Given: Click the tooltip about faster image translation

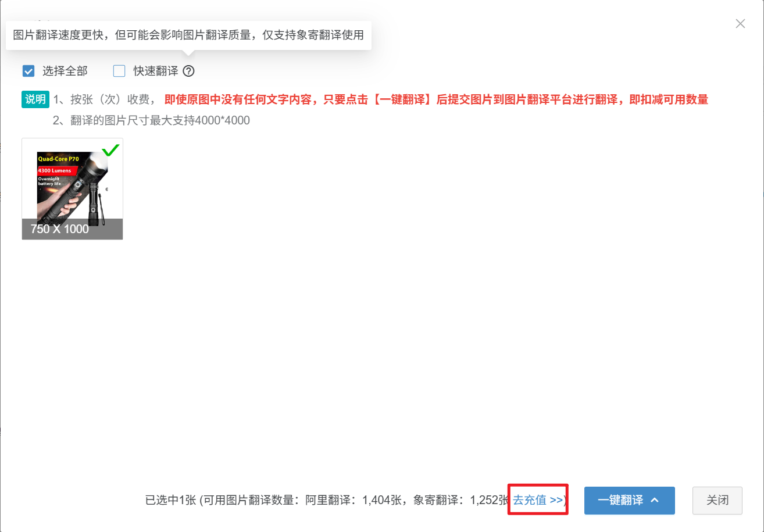Looking at the screenshot, I should pos(188,35).
